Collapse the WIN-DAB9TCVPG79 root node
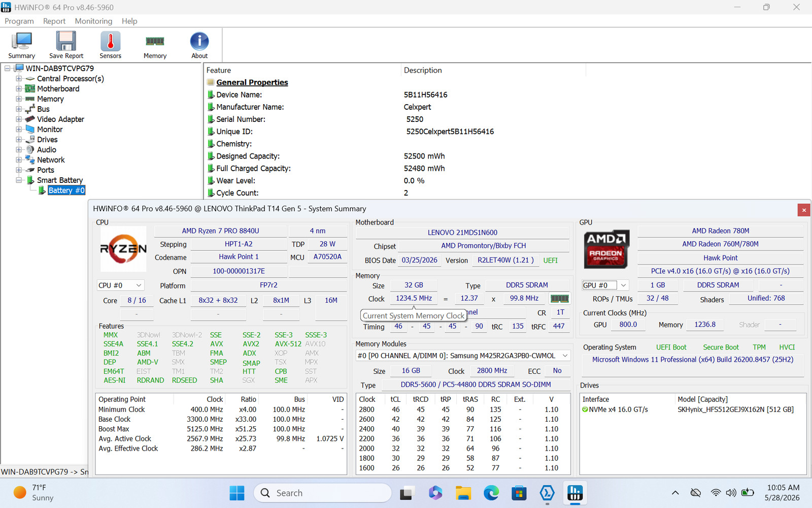The image size is (812, 508). pyautogui.click(x=8, y=69)
